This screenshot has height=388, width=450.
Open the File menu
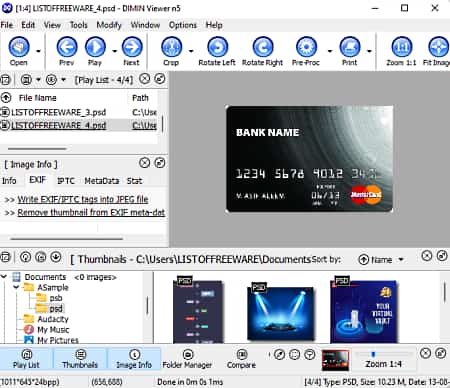click(7, 25)
